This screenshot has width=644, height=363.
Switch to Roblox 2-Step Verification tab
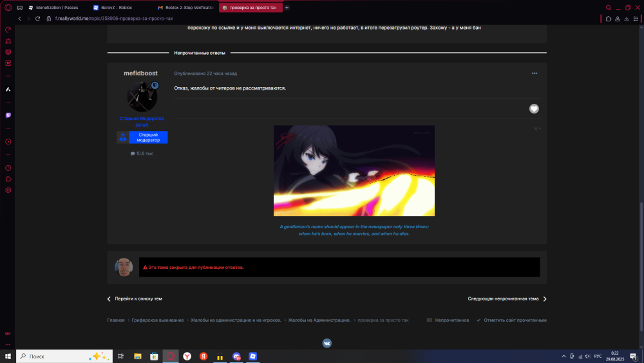(x=185, y=7)
